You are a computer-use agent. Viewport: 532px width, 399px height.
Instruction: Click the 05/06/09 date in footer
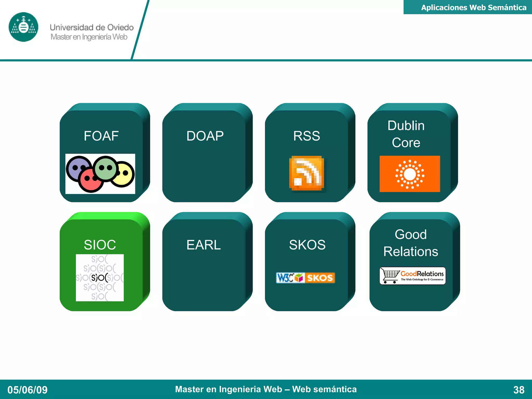coord(28,390)
